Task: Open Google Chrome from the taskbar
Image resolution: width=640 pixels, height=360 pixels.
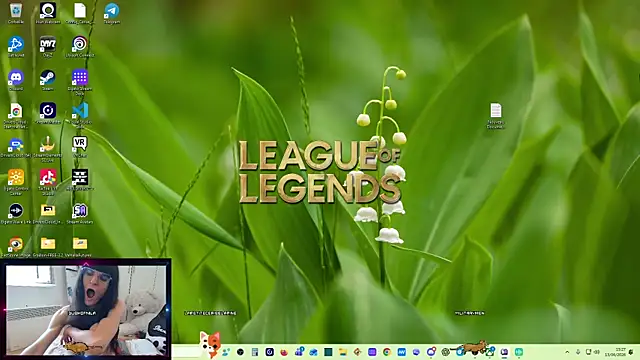Action: [387, 352]
